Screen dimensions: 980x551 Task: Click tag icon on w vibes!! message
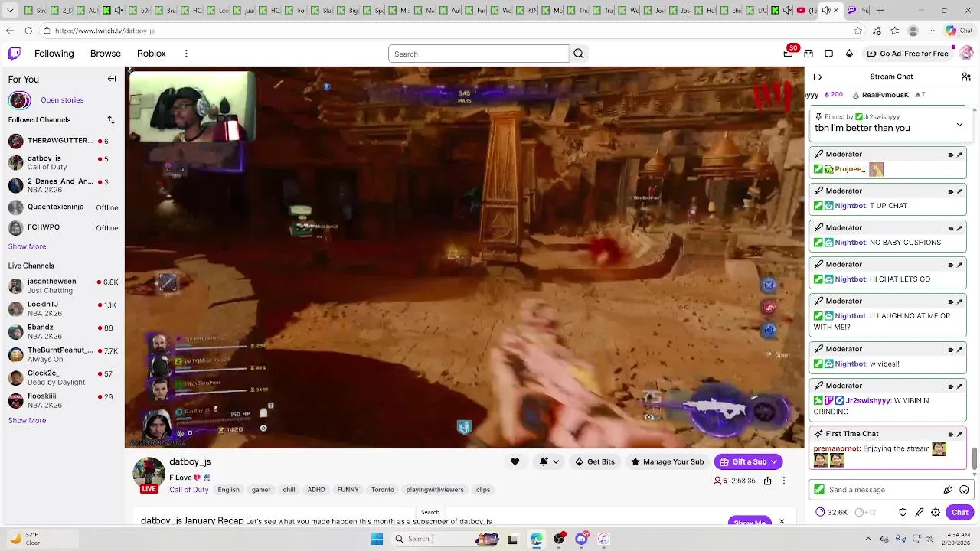click(951, 350)
